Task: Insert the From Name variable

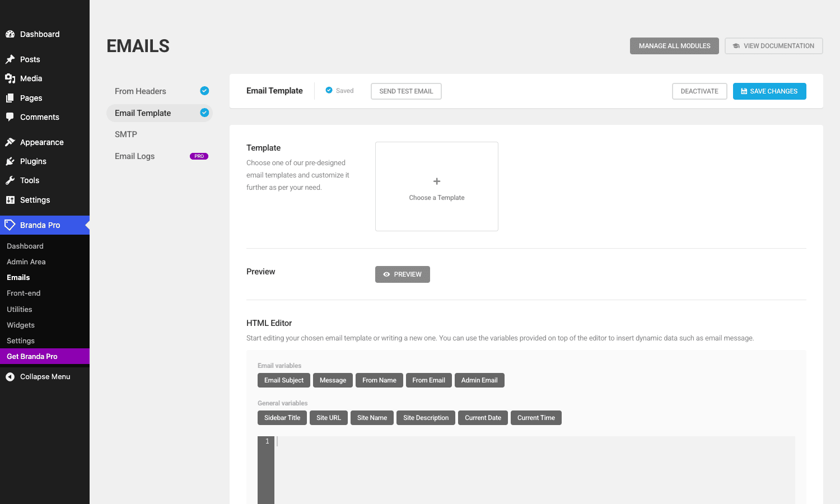Action: click(x=379, y=380)
